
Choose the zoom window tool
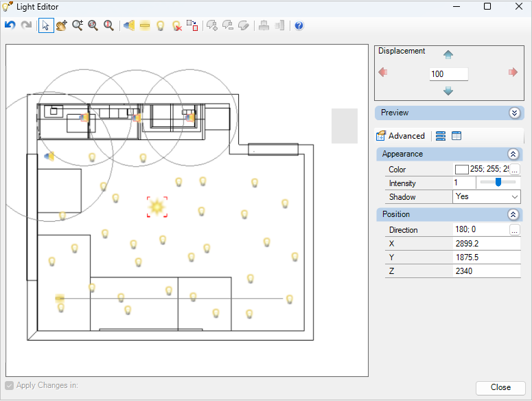tap(93, 25)
